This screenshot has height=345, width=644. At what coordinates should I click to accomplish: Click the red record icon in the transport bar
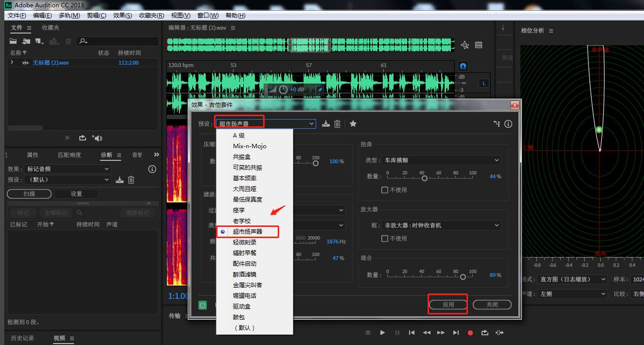point(470,332)
